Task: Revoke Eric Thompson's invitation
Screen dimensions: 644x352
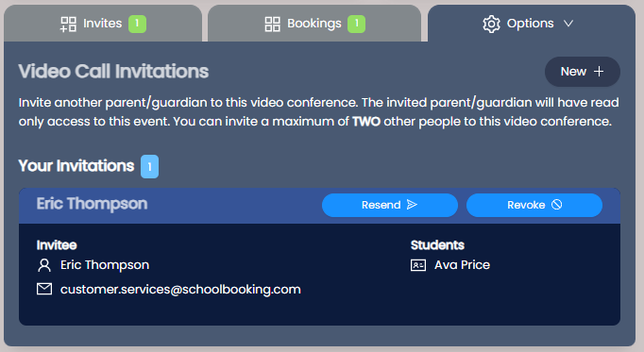Action: point(534,205)
